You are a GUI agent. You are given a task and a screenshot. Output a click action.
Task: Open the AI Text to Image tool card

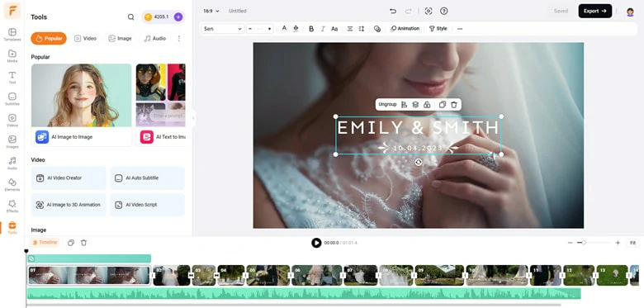pos(161,105)
